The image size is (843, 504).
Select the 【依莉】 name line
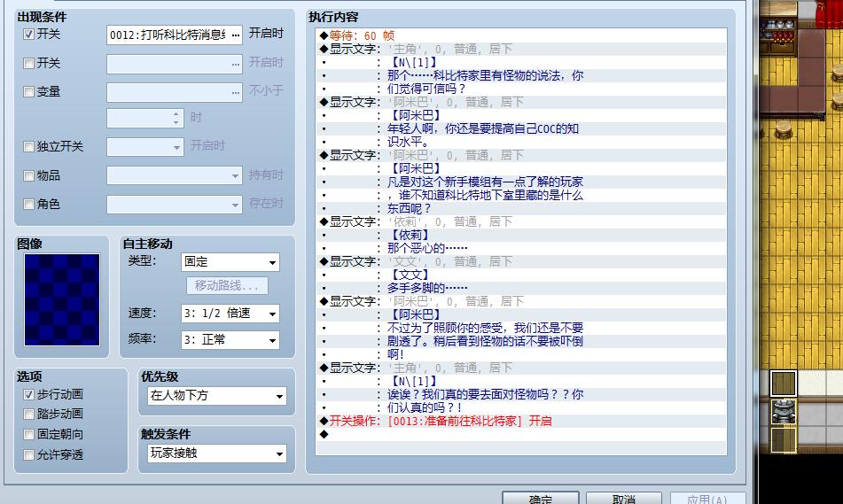pyautogui.click(x=521, y=236)
